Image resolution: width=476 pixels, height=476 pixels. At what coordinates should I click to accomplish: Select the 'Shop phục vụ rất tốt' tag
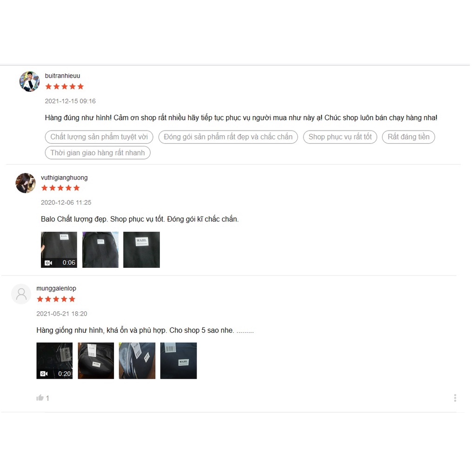click(340, 137)
